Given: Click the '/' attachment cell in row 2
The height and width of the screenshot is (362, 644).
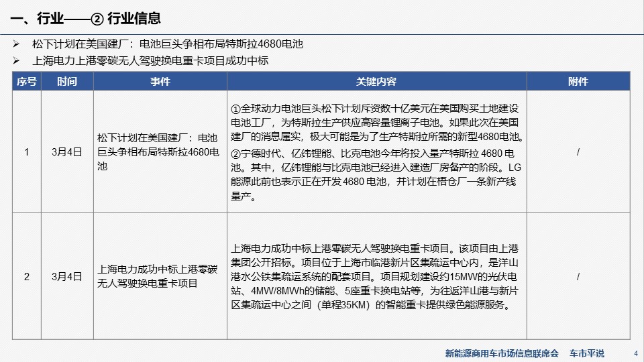Looking at the screenshot, I should point(578,277).
